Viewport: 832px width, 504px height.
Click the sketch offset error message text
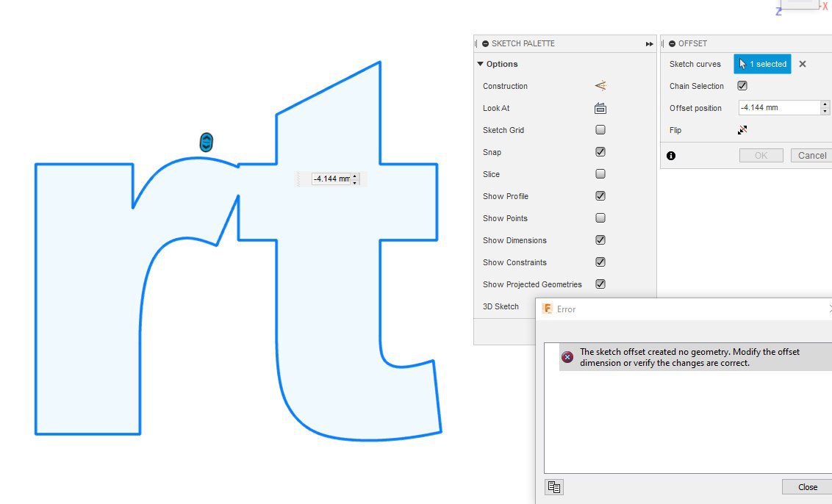[690, 357]
